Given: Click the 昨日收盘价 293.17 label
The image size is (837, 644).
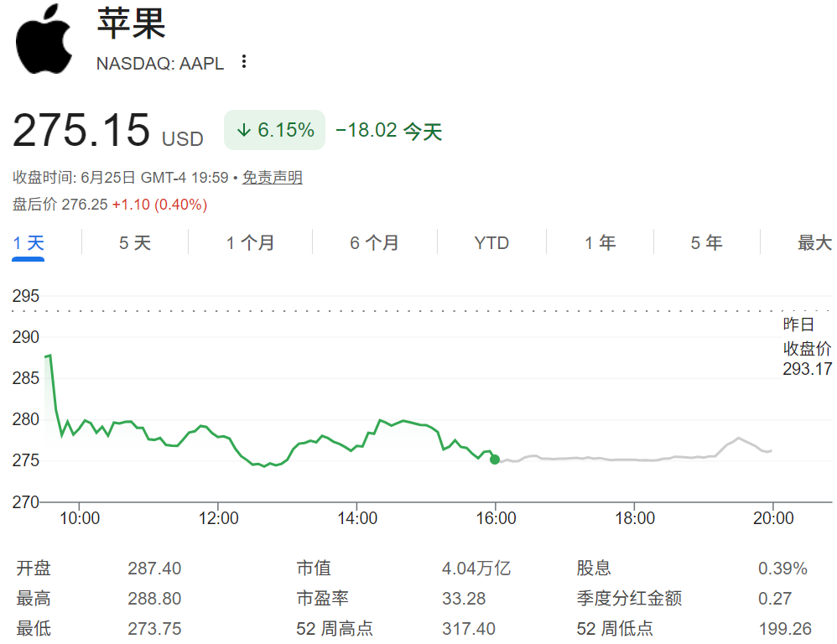Looking at the screenshot, I should [x=807, y=346].
